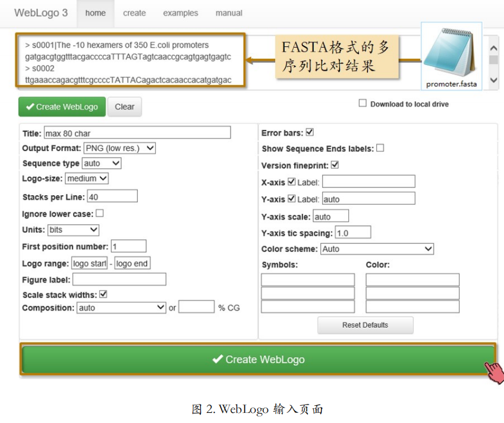The height and width of the screenshot is (423, 504).
Task: Click the Y-axis Label input field
Action: [368, 199]
